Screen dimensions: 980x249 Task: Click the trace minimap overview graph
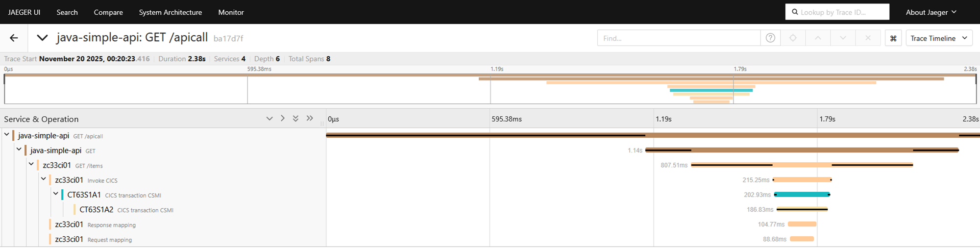[x=490, y=88]
